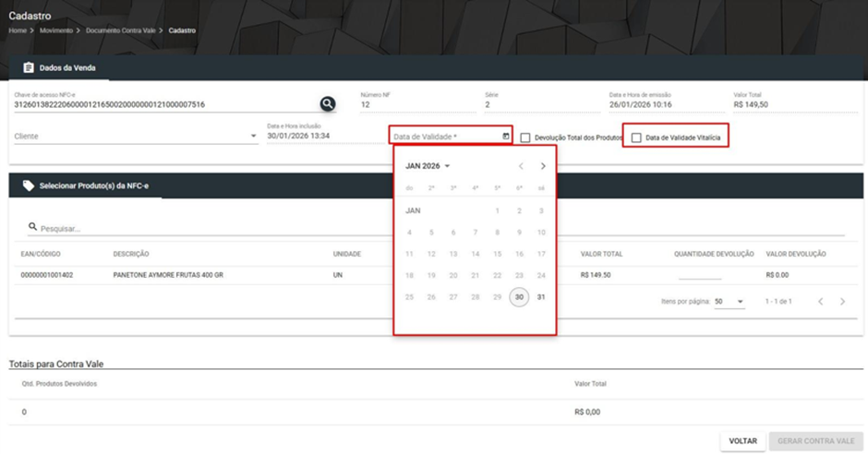This screenshot has height=454, width=868.
Task: Click the GERAR CONTRA VALE button
Action: (816, 441)
